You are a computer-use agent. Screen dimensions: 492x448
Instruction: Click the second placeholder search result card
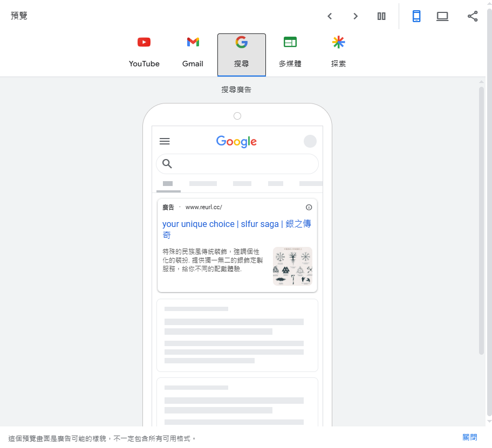[237, 402]
